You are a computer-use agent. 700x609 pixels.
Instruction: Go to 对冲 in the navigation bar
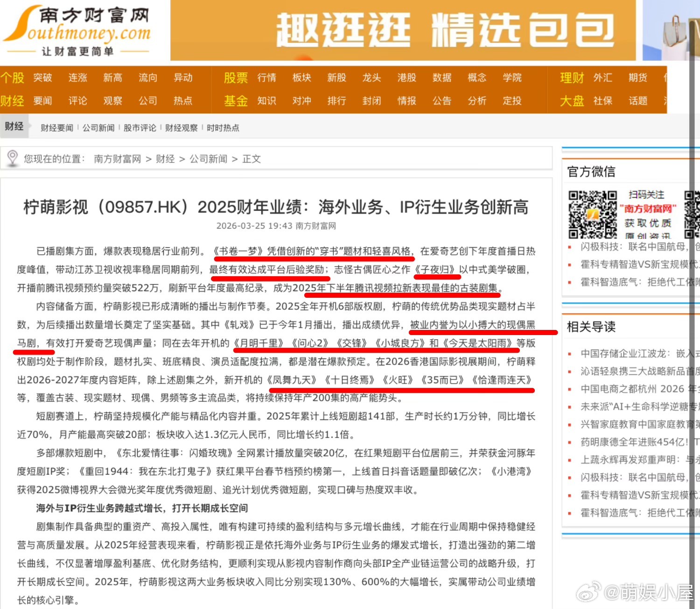coord(302,101)
